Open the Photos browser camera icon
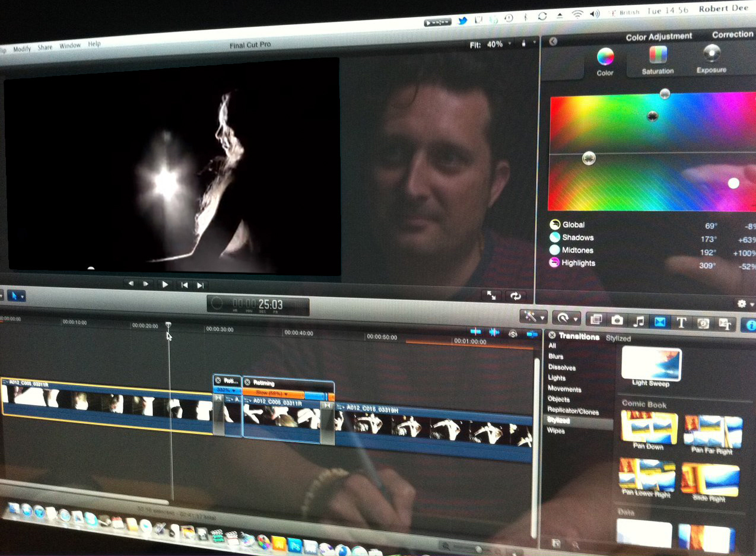756x556 pixels. pyautogui.click(x=617, y=320)
